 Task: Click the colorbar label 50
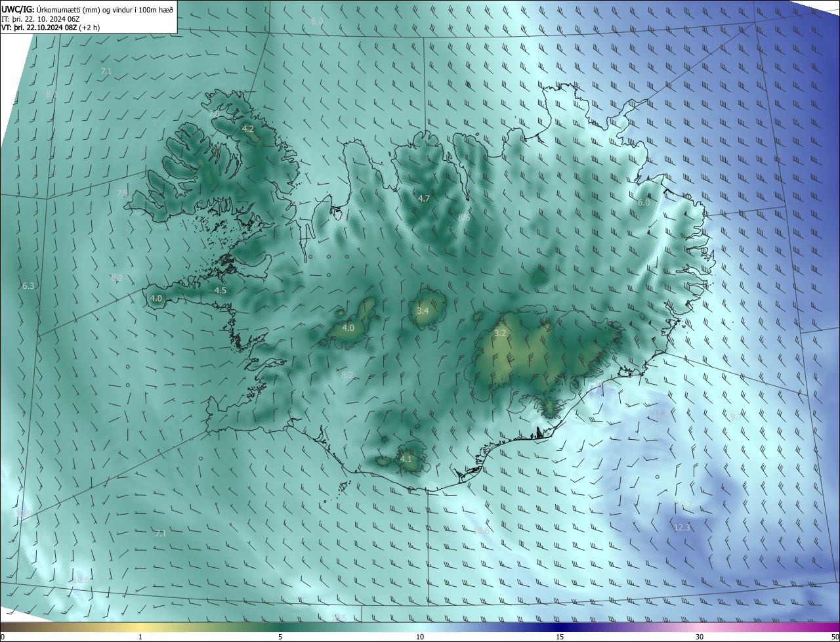click(835, 637)
